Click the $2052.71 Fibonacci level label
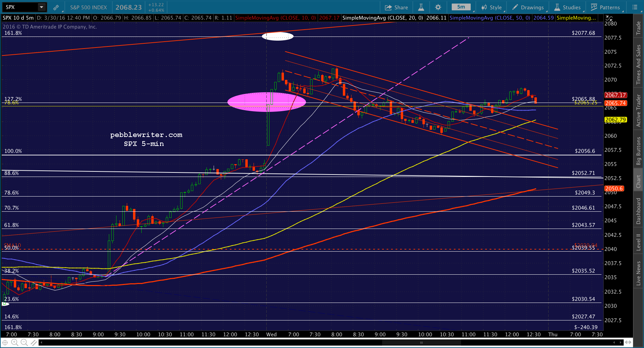 click(x=583, y=173)
